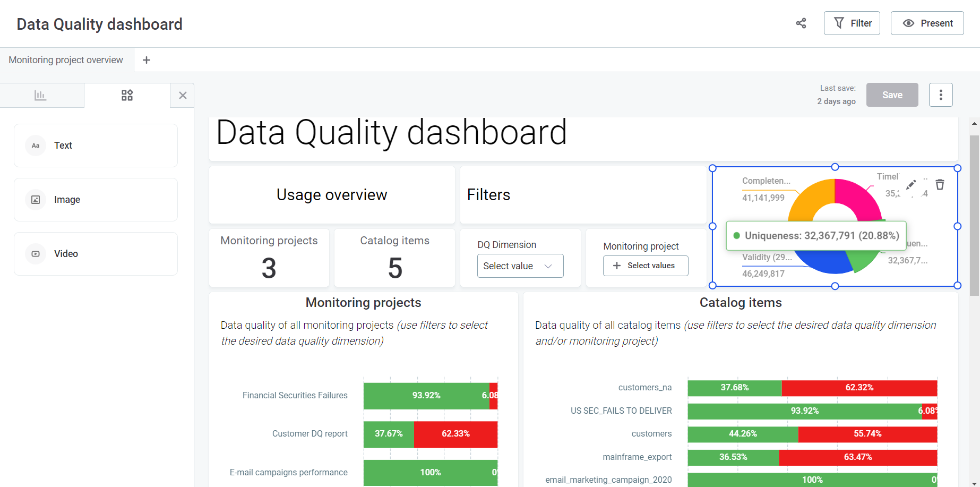
Task: Expand the dropdown chevron on Select value
Action: tap(548, 266)
